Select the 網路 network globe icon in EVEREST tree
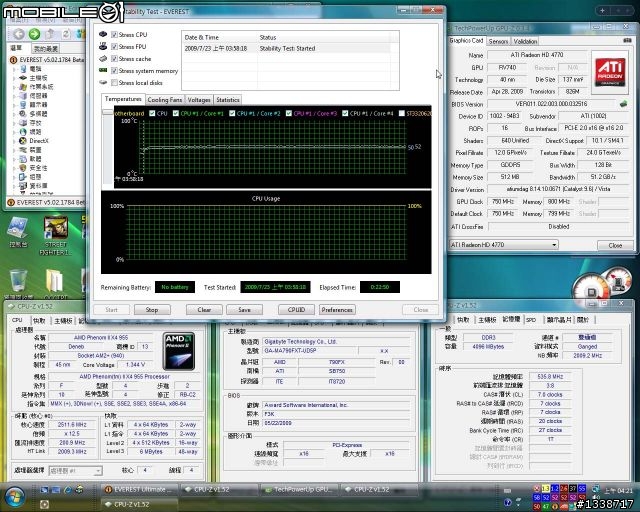 (23, 131)
